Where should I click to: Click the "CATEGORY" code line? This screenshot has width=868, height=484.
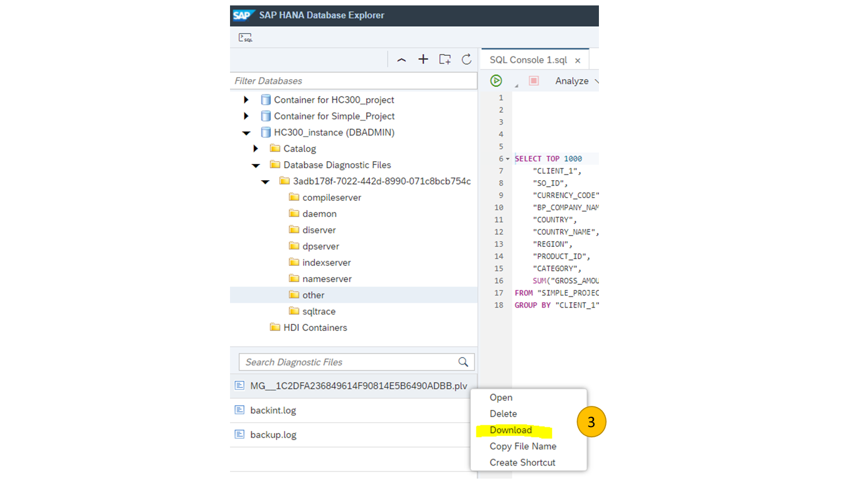(x=557, y=269)
